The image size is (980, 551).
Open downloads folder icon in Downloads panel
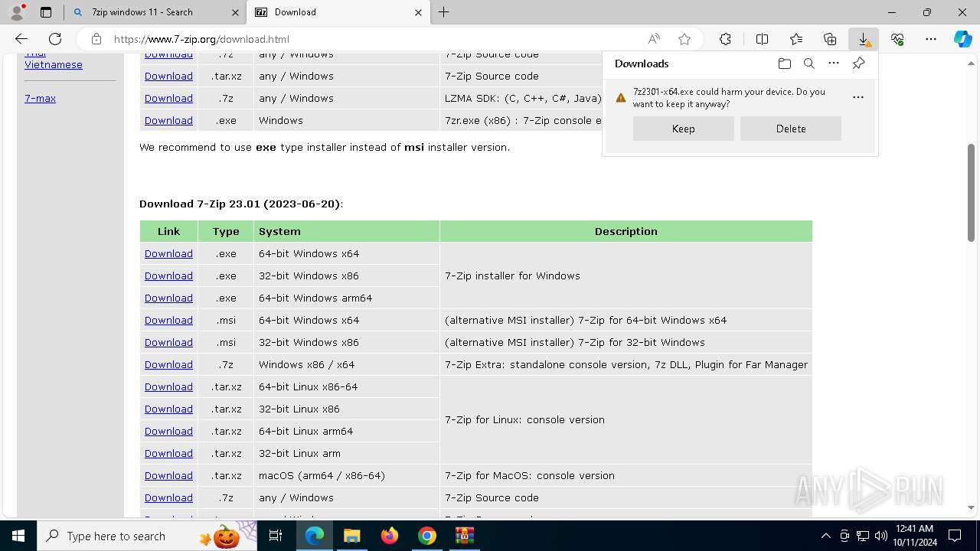point(784,64)
